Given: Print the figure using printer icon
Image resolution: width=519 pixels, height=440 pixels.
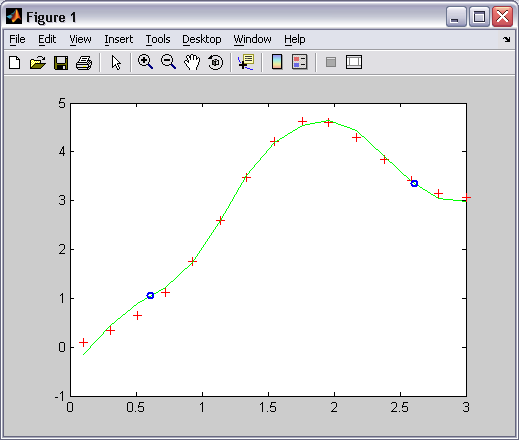Looking at the screenshot, I should click(x=84, y=62).
